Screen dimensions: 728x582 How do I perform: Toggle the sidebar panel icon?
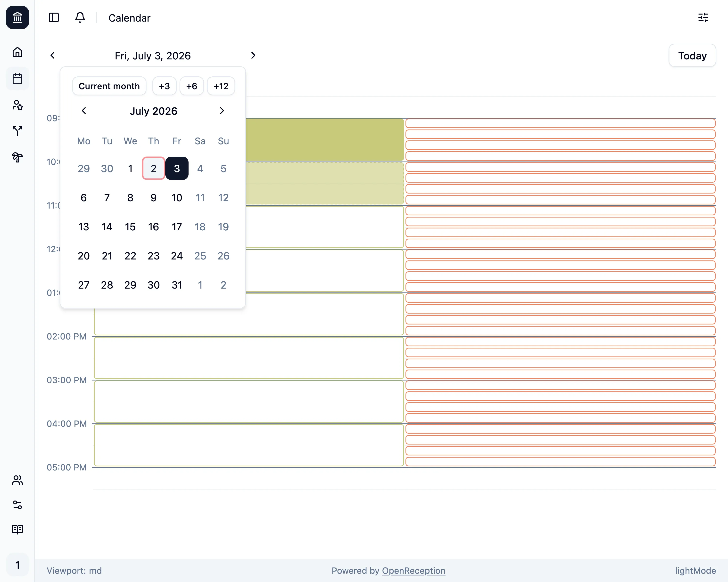click(54, 17)
